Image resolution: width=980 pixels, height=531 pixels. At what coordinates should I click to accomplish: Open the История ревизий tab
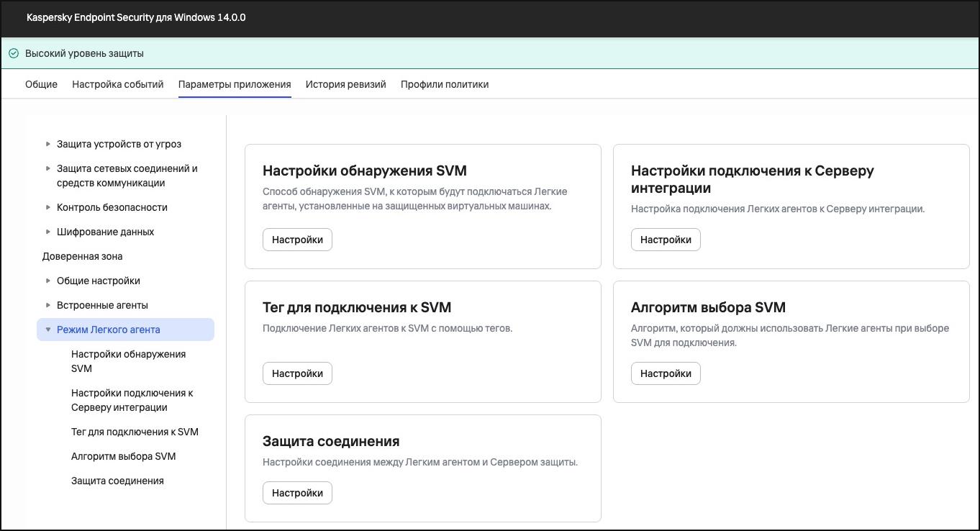pyautogui.click(x=346, y=84)
